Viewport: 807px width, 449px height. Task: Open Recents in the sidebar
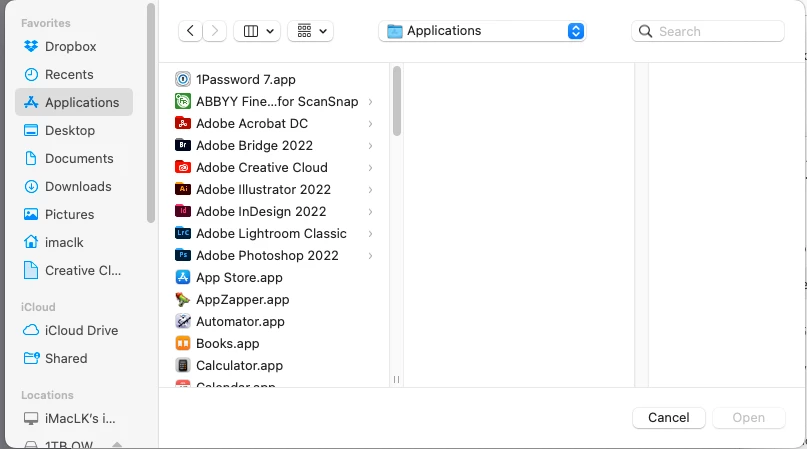pyautogui.click(x=74, y=74)
